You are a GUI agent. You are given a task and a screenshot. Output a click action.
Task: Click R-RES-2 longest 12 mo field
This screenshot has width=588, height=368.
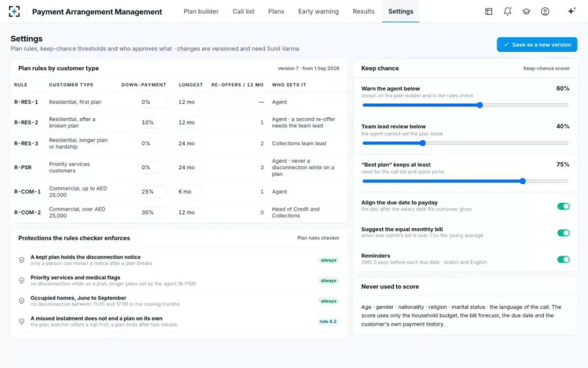[x=189, y=123]
